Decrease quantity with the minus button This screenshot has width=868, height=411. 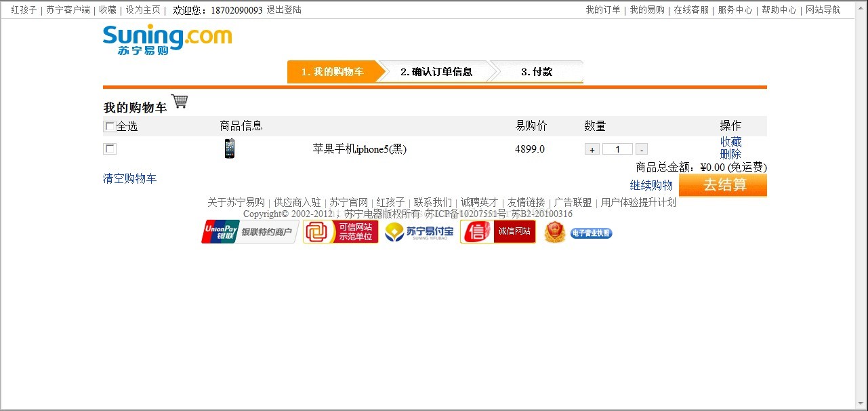click(642, 149)
